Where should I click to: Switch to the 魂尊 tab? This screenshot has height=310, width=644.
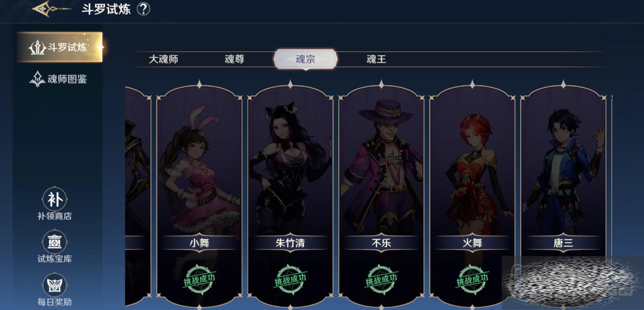tap(234, 59)
